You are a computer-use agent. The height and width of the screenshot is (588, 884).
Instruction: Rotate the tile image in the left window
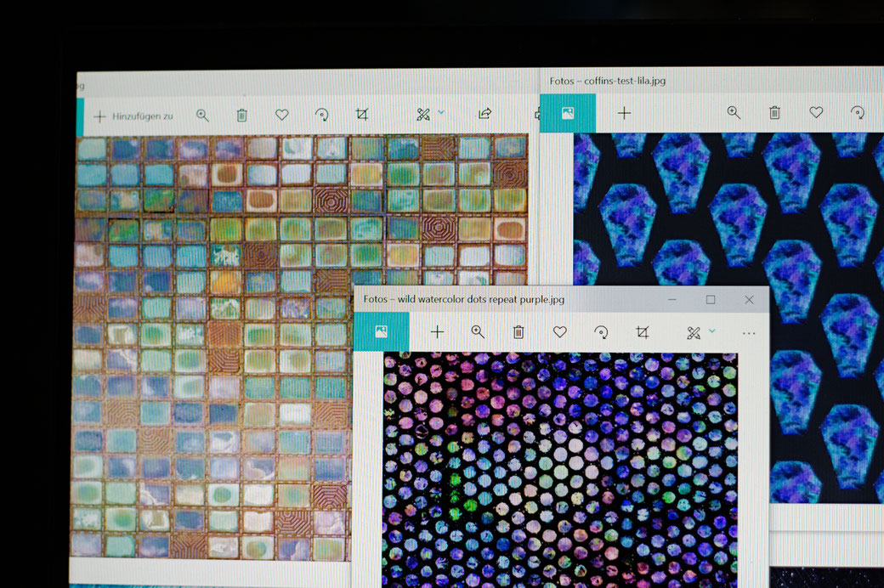point(322,115)
